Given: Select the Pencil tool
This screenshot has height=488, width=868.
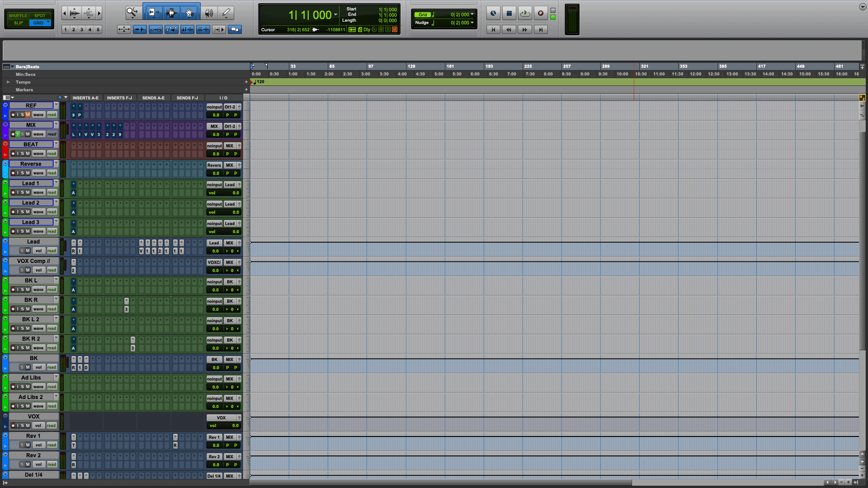Looking at the screenshot, I should pyautogui.click(x=226, y=12).
